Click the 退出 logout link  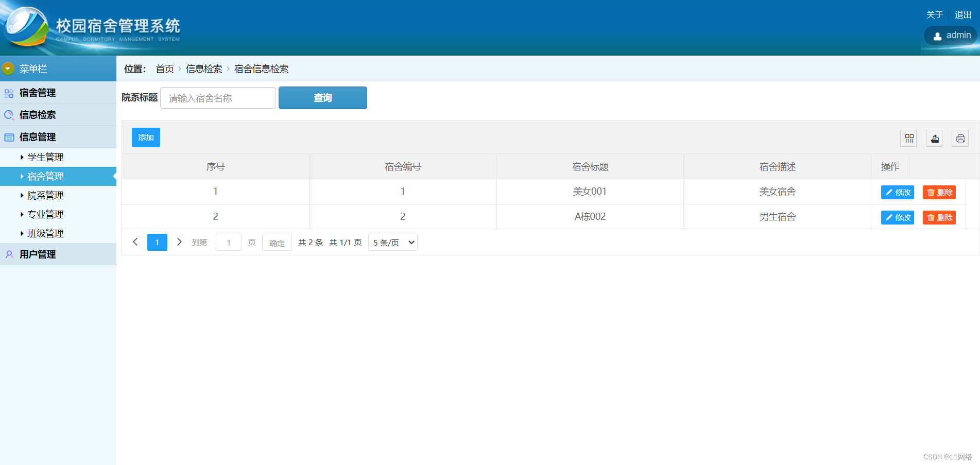click(x=962, y=15)
